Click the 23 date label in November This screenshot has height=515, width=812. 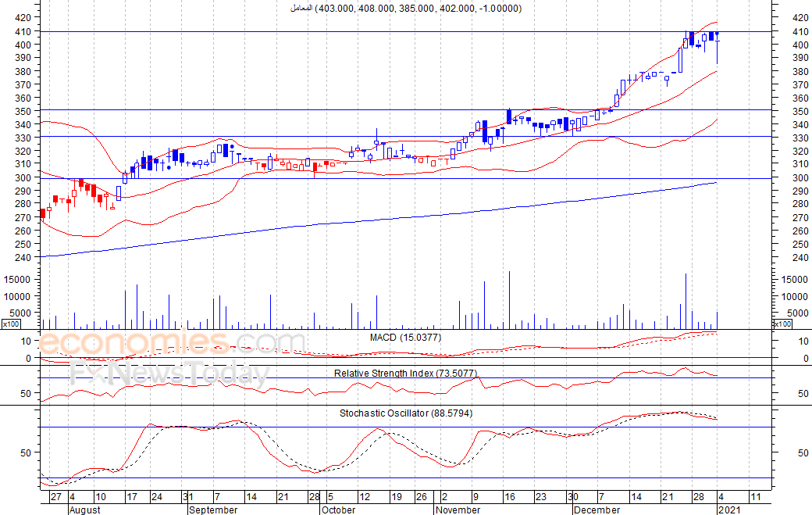click(540, 497)
